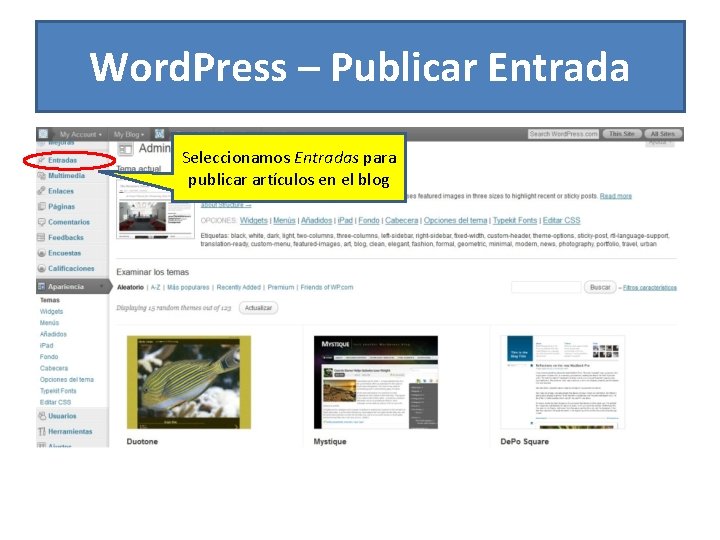The image size is (720, 540).
Task: Open the iPad link in OPCIONES
Action: (345, 220)
